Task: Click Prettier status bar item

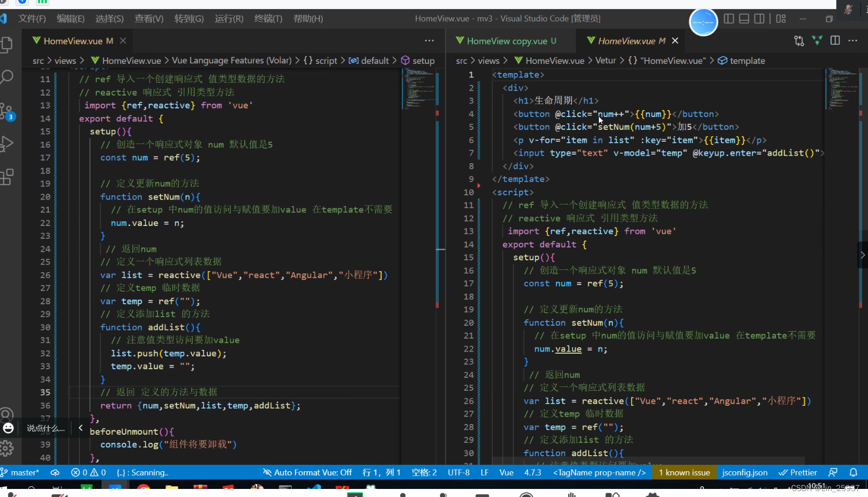Action: pyautogui.click(x=798, y=473)
